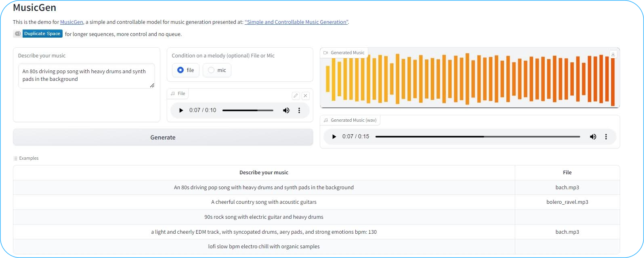The width and height of the screenshot is (644, 258).
Task: Click the textbox resize handle in description box
Action: pos(152,85)
